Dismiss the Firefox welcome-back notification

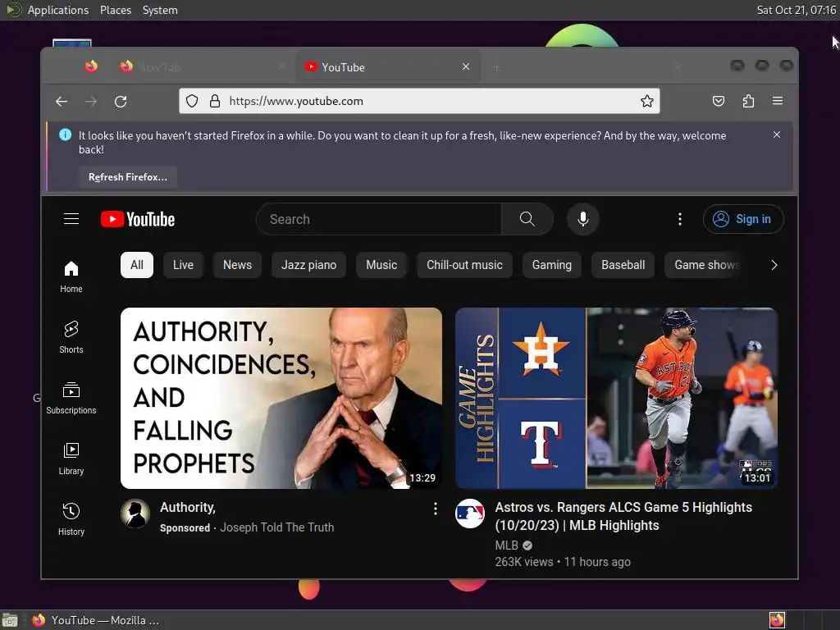(x=776, y=135)
